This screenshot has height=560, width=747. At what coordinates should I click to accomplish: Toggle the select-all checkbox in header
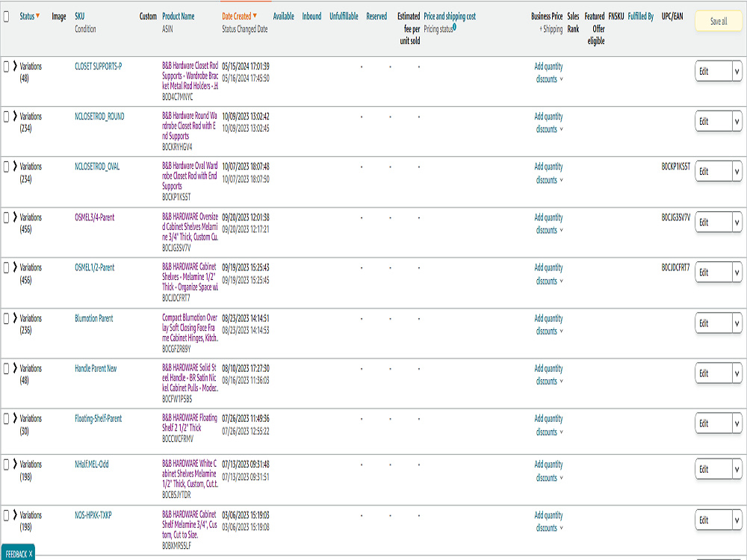point(6,16)
